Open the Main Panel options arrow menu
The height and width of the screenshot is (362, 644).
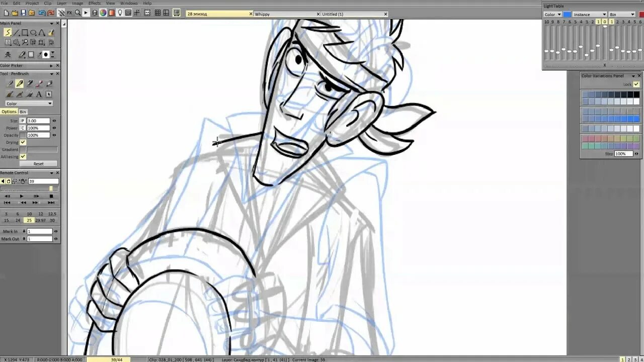(x=51, y=23)
